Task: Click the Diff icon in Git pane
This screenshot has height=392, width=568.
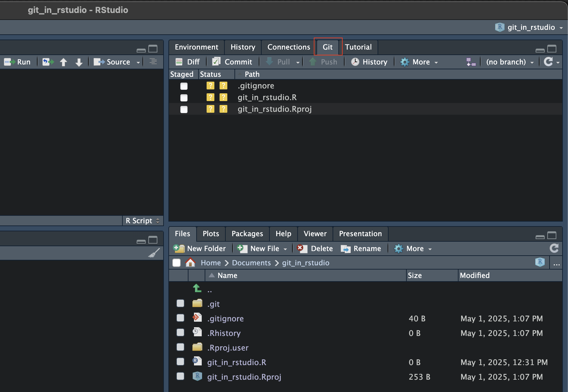Action: point(179,62)
